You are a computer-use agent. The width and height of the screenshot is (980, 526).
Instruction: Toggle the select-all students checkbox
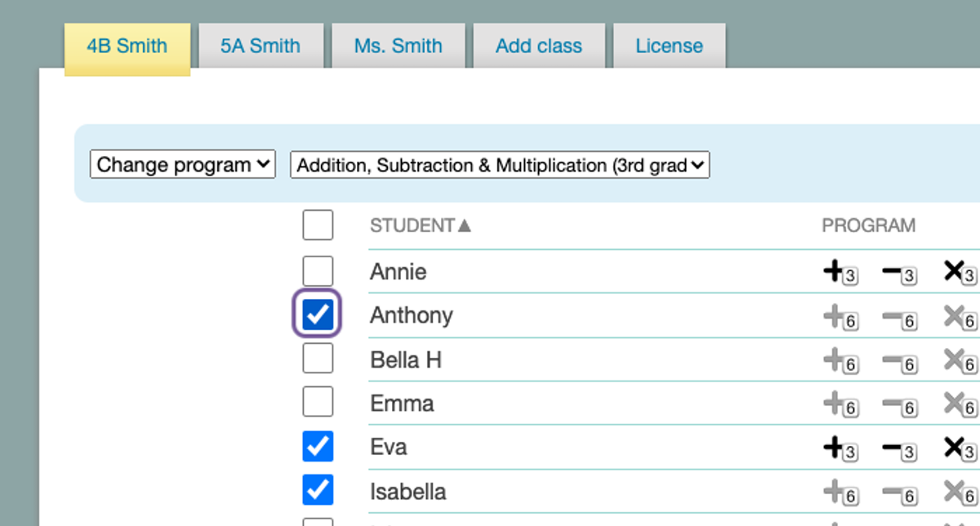pos(318,225)
